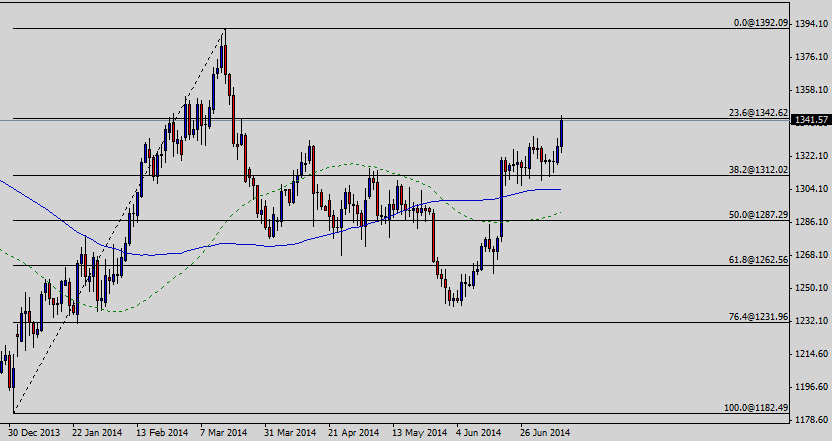The image size is (832, 441).
Task: Click the 26 Jun 2014 date marker
Action: point(545,433)
